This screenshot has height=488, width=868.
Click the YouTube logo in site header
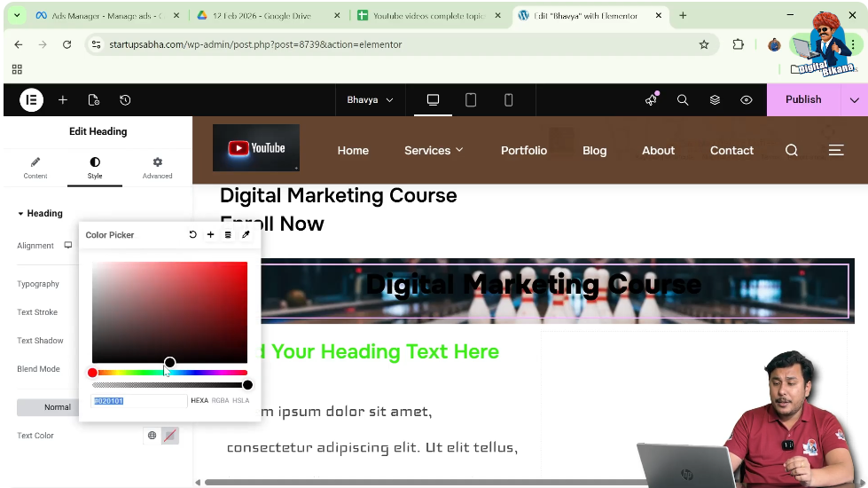(x=256, y=148)
